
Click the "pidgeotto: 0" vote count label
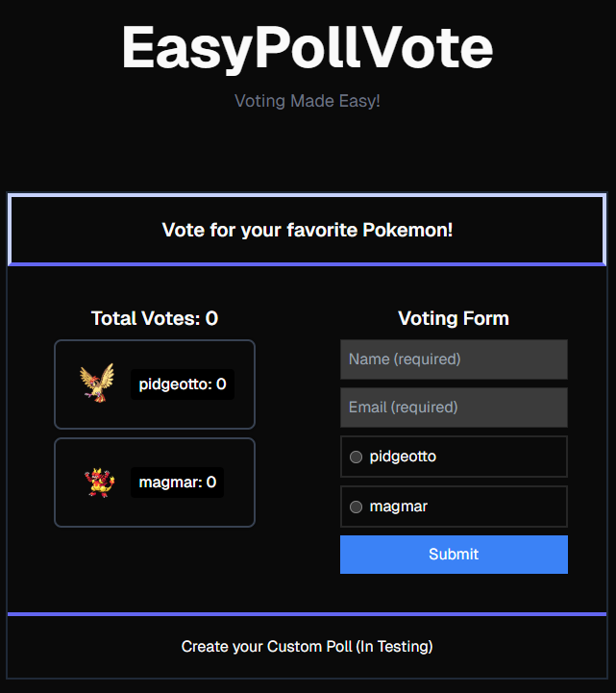tap(183, 384)
